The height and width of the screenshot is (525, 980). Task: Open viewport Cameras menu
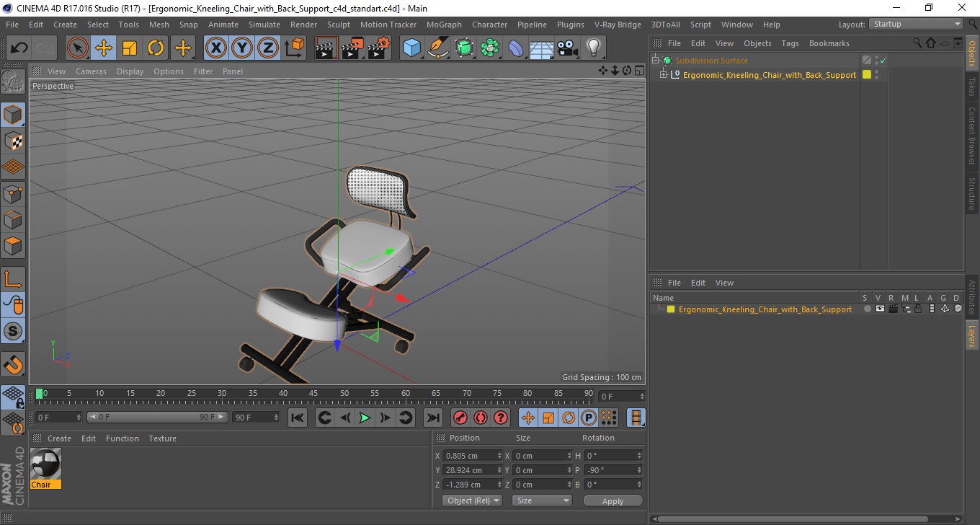(91, 71)
